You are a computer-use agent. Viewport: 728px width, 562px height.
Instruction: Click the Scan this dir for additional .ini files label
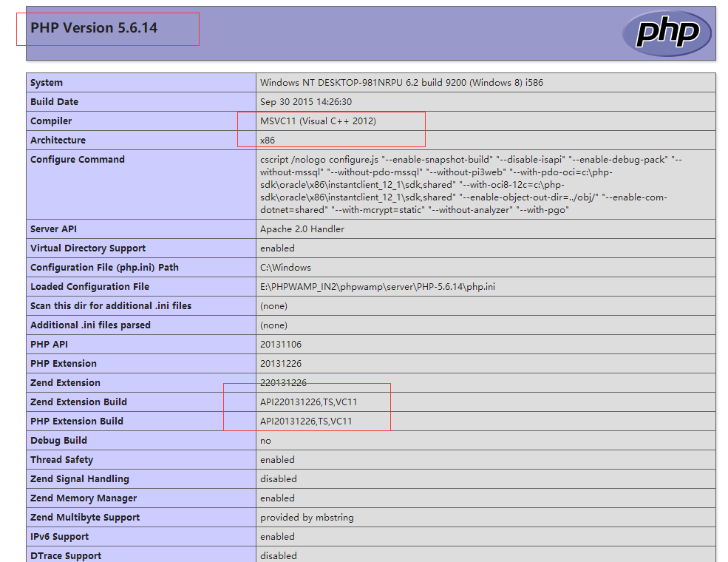click(111, 306)
